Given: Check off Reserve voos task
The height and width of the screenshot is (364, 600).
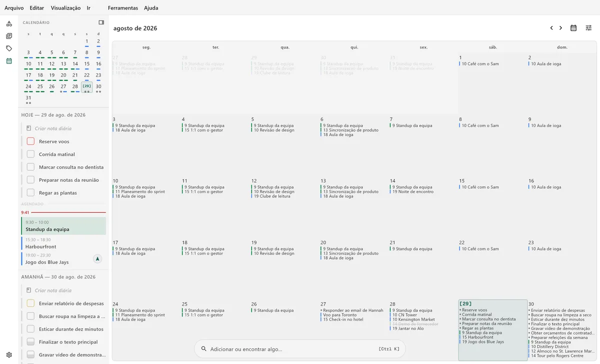Looking at the screenshot, I should click(30, 141).
